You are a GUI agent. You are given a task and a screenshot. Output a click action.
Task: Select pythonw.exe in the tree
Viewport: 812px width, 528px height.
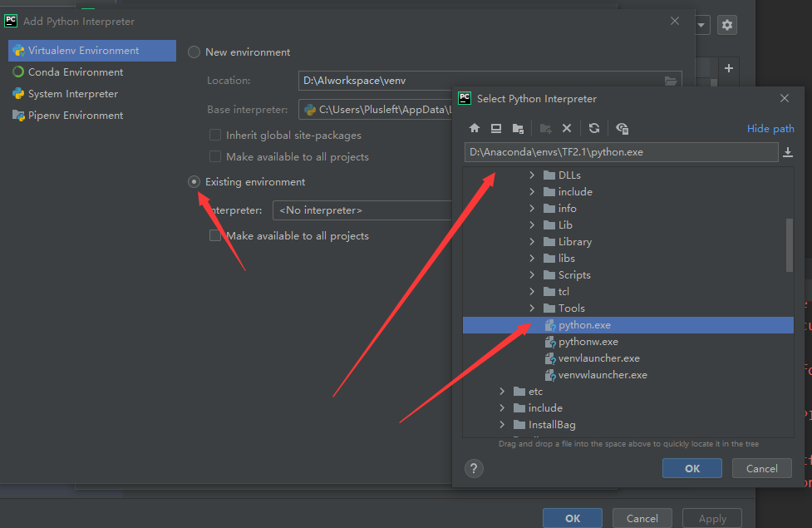click(588, 342)
